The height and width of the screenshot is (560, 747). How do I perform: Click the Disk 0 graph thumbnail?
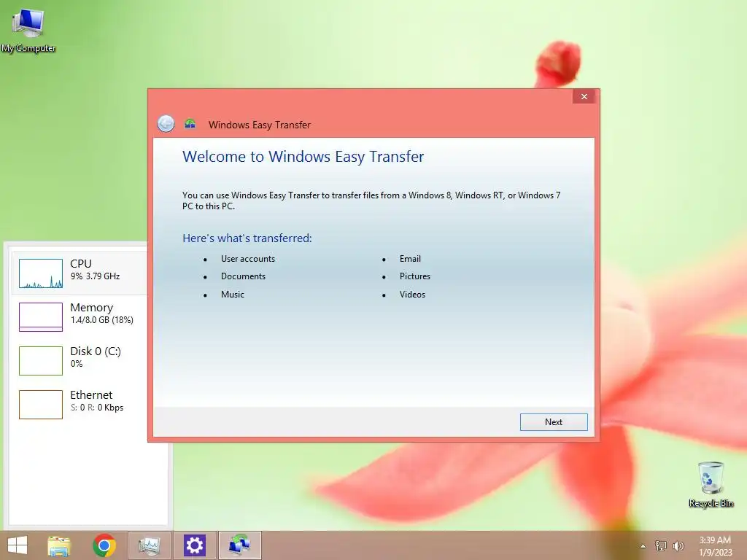coord(41,360)
